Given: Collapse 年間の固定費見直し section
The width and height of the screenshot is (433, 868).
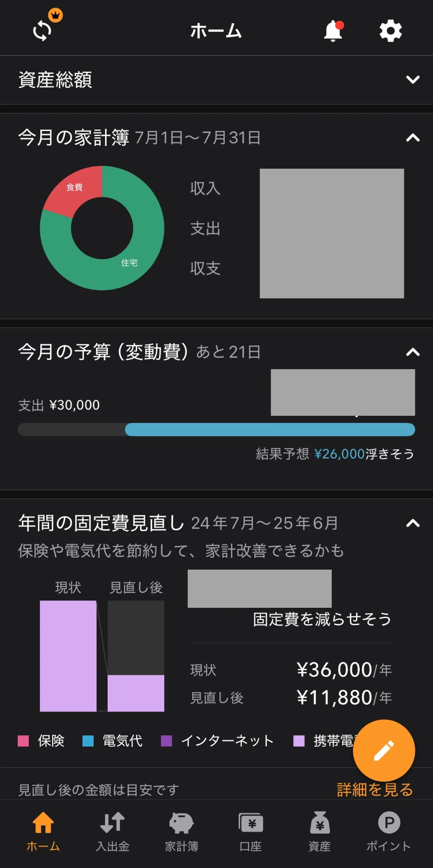Looking at the screenshot, I should click(413, 523).
